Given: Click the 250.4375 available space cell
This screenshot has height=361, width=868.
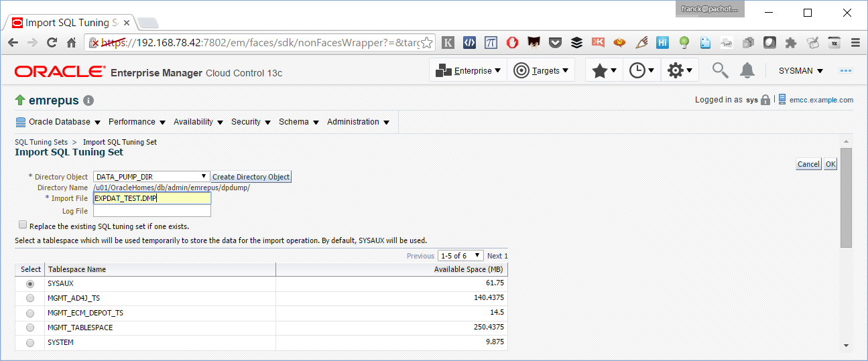Looking at the screenshot, I should [x=392, y=328].
